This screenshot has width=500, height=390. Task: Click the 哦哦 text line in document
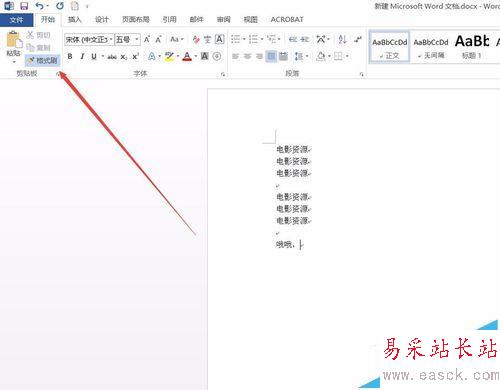(285, 245)
